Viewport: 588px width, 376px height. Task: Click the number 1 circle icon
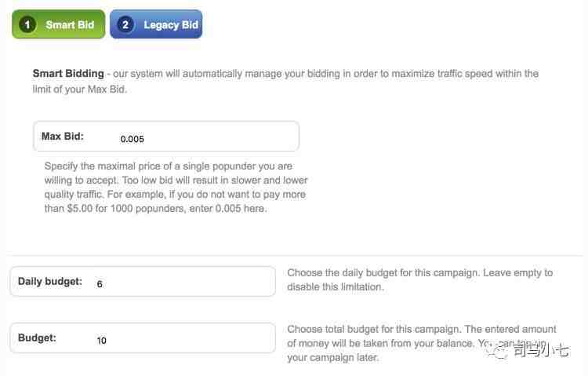point(27,25)
